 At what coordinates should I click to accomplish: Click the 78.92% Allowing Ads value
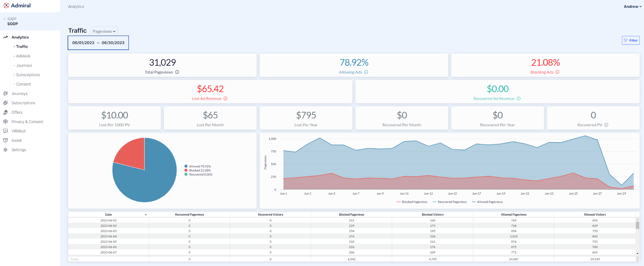click(x=354, y=62)
